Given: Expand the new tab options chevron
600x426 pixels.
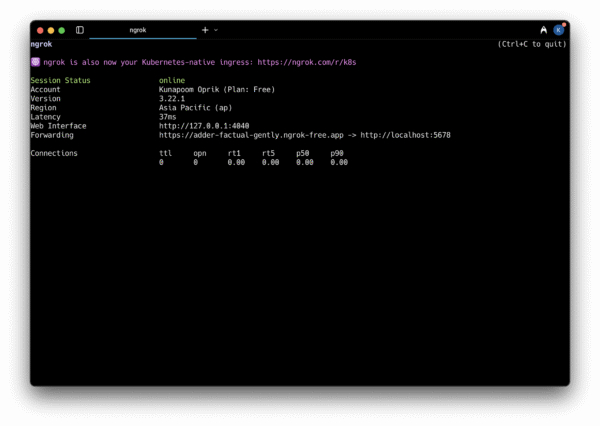Looking at the screenshot, I should pyautogui.click(x=216, y=30).
